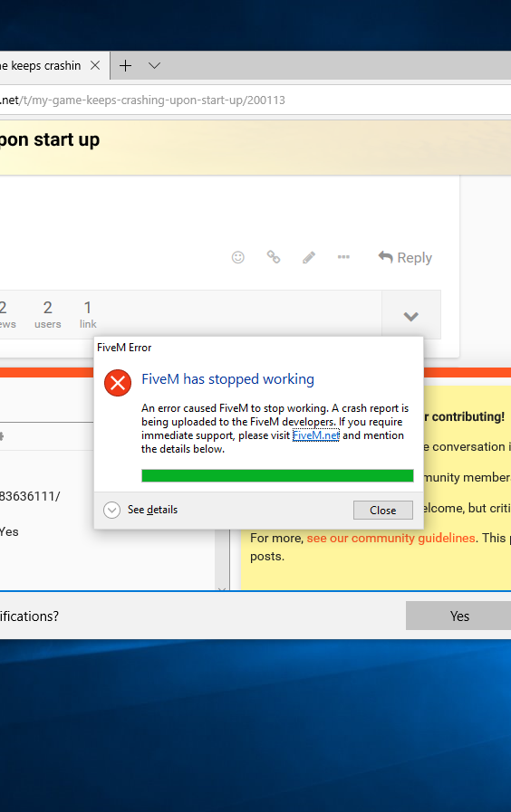Click the Reply button on post
The height and width of the screenshot is (812, 511).
pos(405,257)
